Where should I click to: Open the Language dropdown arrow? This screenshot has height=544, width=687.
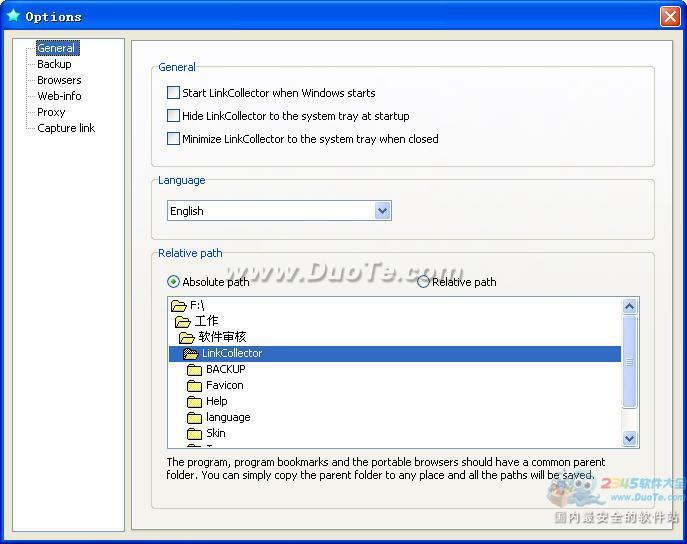pyautogui.click(x=382, y=211)
